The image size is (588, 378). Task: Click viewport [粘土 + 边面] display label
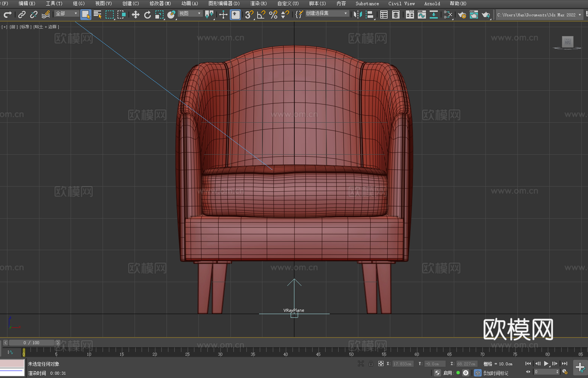click(46, 27)
